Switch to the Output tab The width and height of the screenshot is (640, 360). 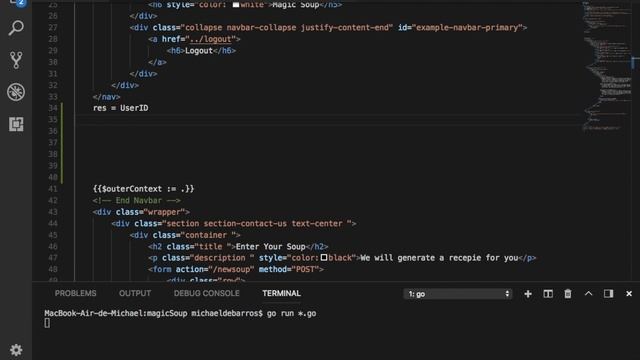click(135, 293)
